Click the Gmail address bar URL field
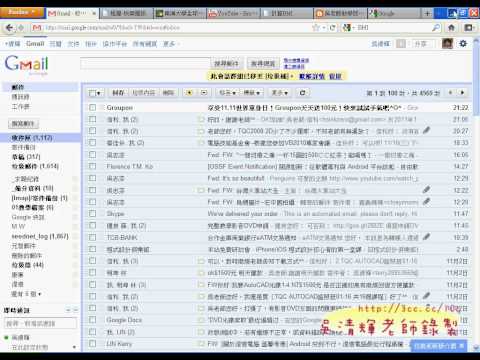This screenshot has height=360, width=480. 177,28
